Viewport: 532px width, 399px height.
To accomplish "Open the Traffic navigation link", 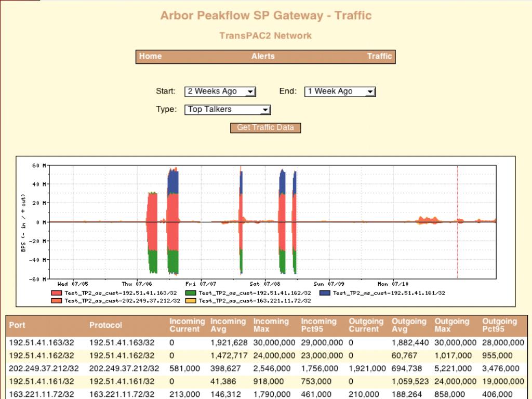I will click(x=379, y=56).
